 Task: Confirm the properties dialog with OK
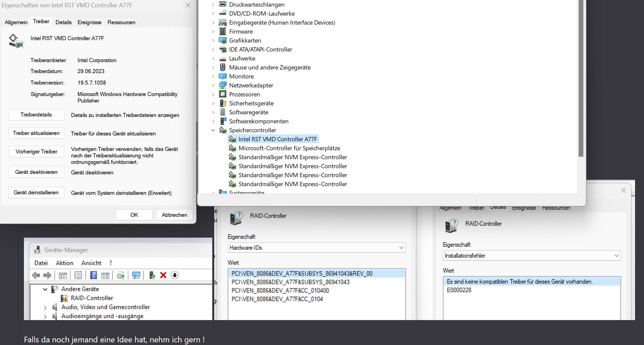[x=134, y=215]
